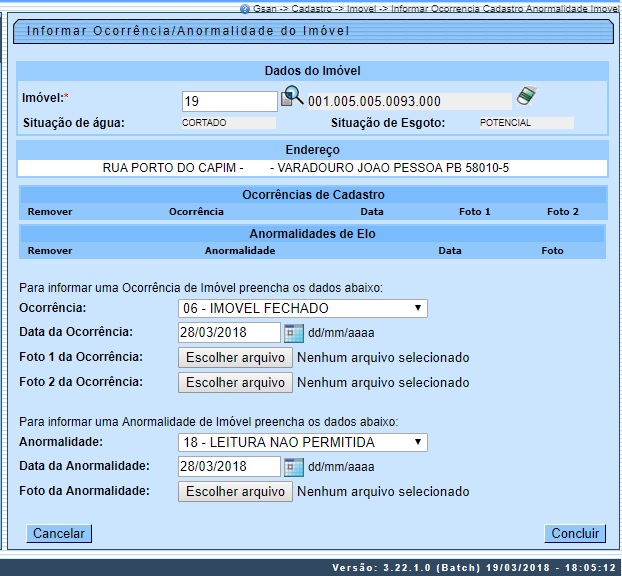Viewport: 622px width, 576px height.
Task: Click Imovel in the breadcrumb path
Action: click(x=360, y=8)
